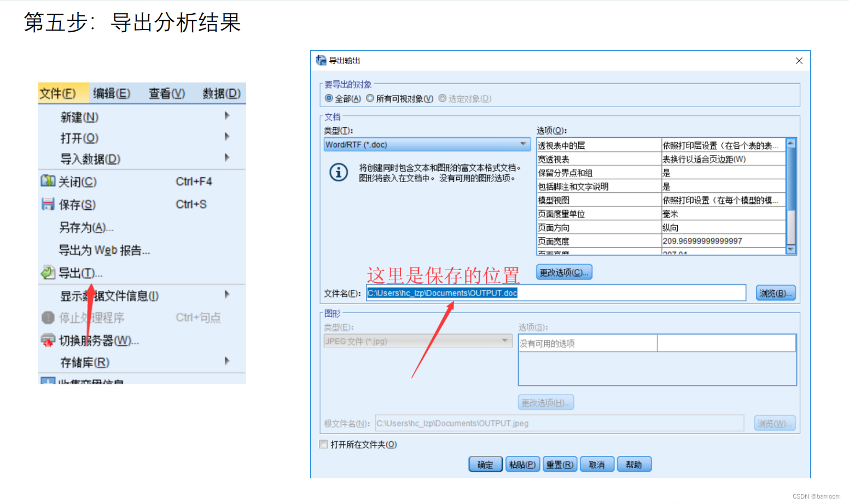849x504 pixels.
Task: Open the 编辑(E) menu
Action: [112, 93]
